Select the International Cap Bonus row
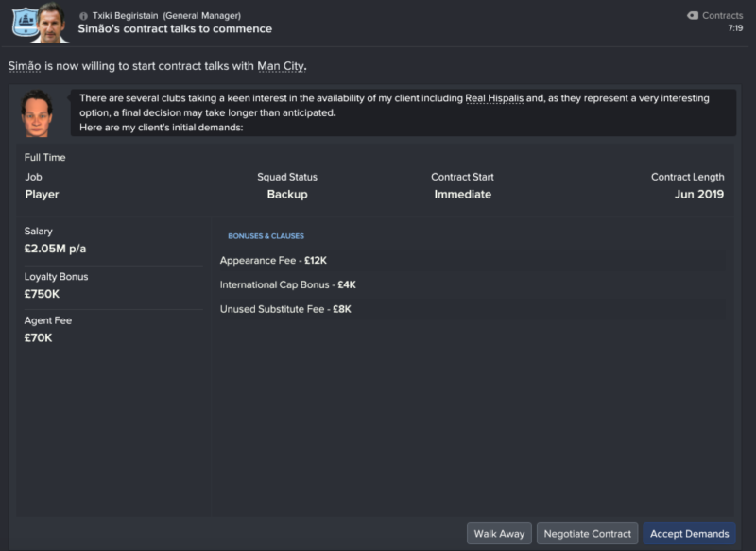 click(x=472, y=284)
